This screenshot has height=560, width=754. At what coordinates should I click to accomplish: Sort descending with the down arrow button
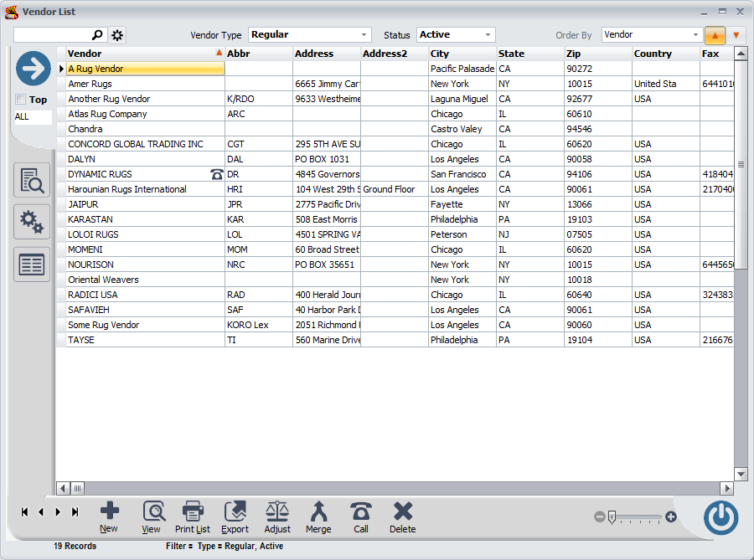736,35
